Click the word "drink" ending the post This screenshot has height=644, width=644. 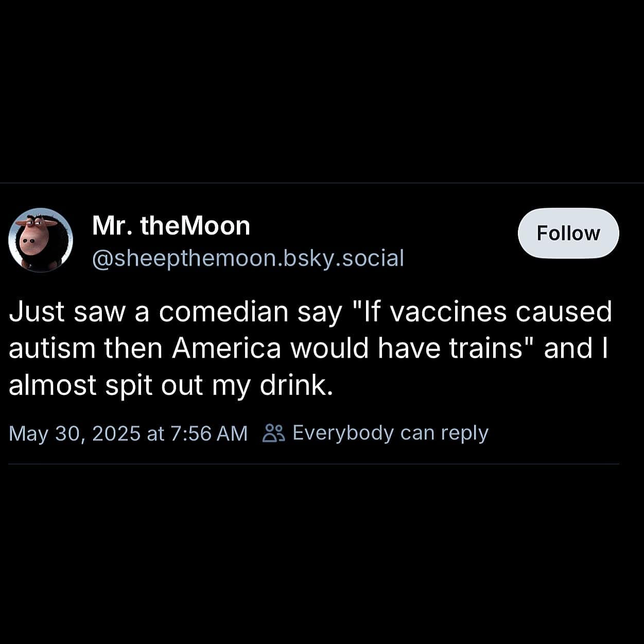point(295,386)
